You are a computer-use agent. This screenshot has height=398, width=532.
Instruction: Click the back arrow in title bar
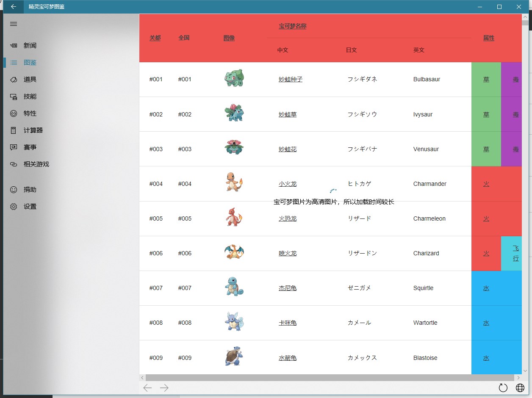point(14,7)
